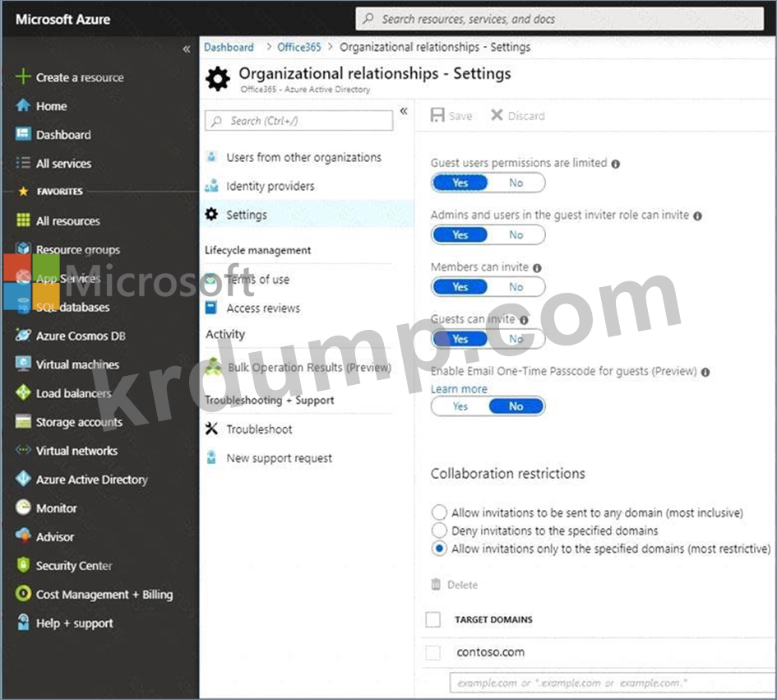Collapse the left Azure navigation sidebar
This screenshot has width=777, height=700.
[x=186, y=49]
